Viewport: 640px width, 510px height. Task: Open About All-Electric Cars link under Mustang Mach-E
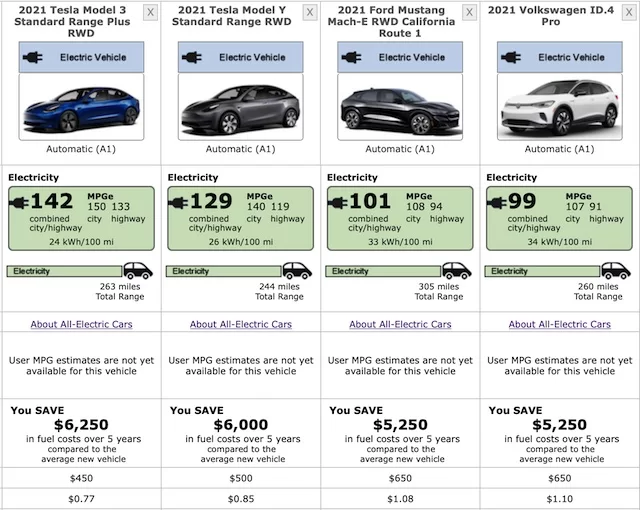pyautogui.click(x=400, y=324)
